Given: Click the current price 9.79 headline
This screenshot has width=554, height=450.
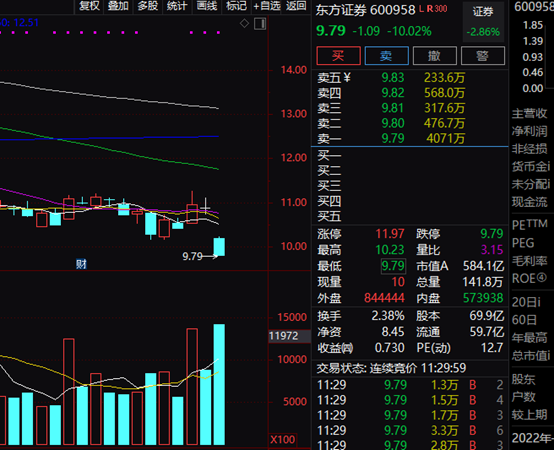Looking at the screenshot, I should pyautogui.click(x=331, y=31).
